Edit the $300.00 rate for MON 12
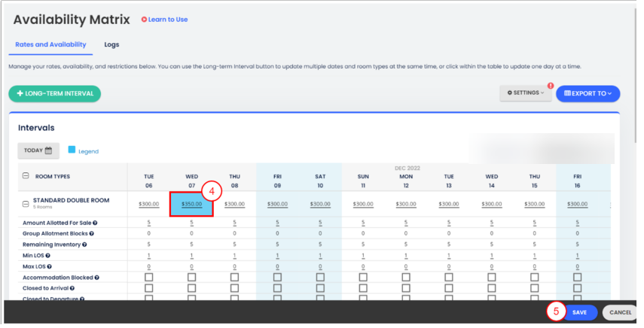Image resolution: width=644 pixels, height=328 pixels. click(x=406, y=204)
